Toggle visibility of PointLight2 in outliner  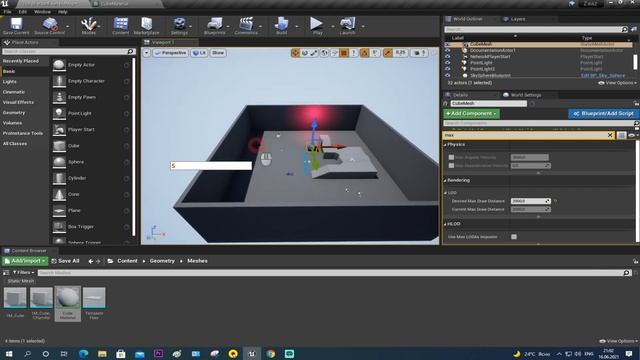click(x=448, y=69)
